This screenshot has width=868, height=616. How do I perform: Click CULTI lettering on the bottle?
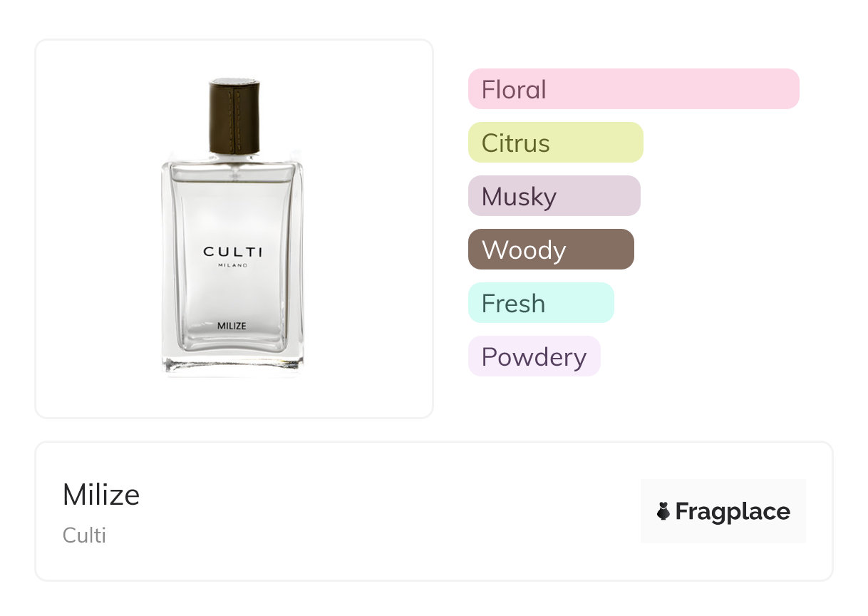(232, 252)
